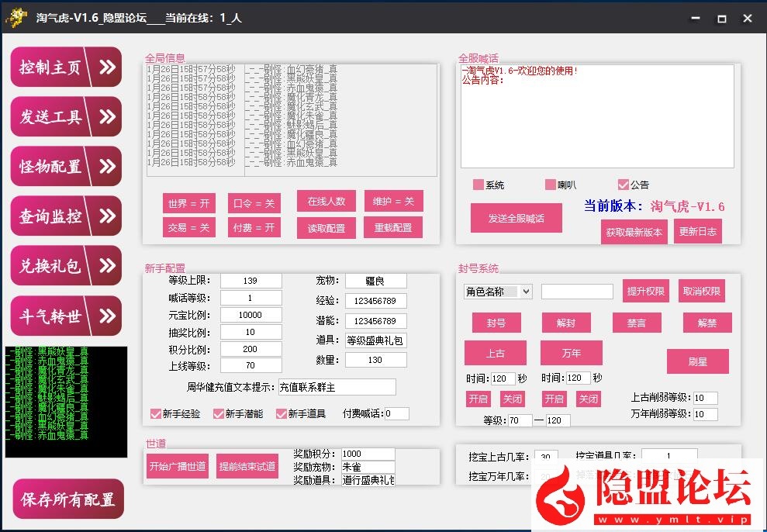Click the chevron icon beside 查询监控

coord(107,216)
